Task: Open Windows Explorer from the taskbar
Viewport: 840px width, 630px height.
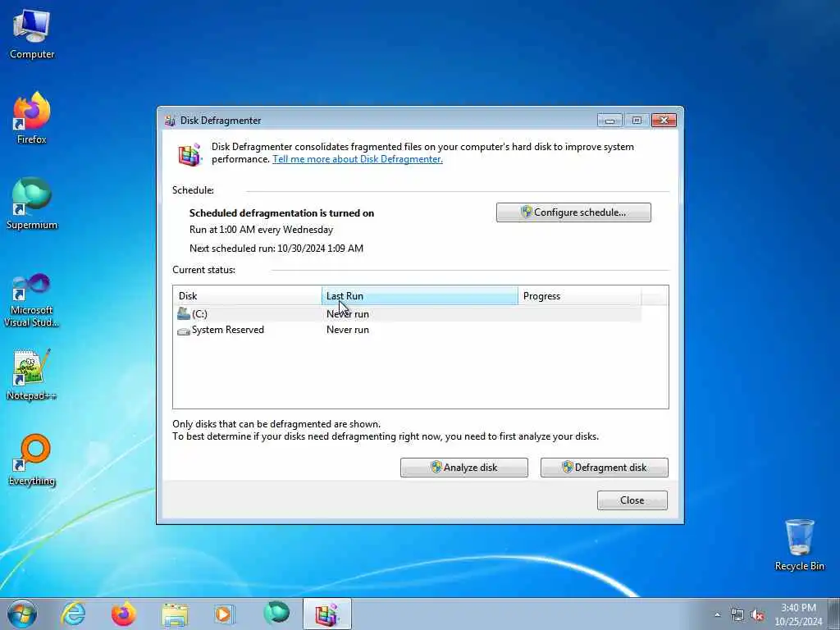Action: tap(175, 614)
